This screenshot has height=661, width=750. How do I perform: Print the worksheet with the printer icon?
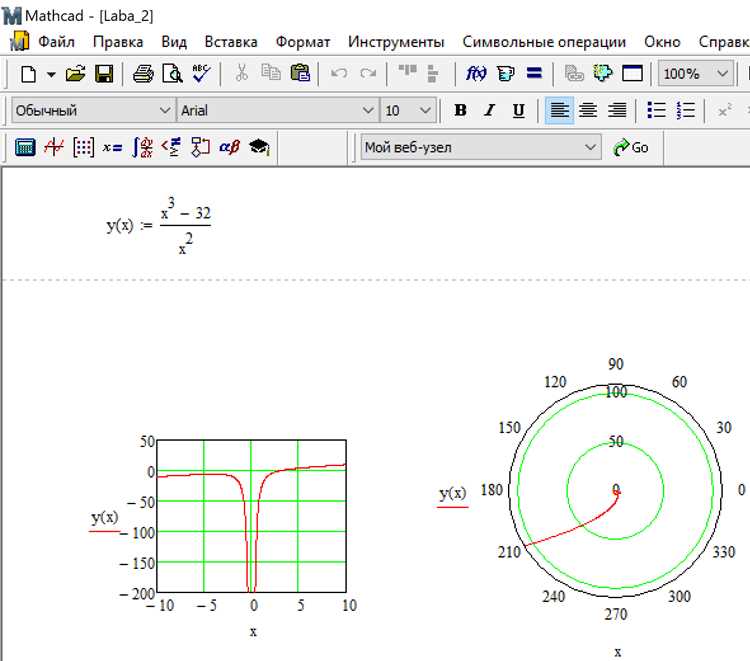click(143, 74)
